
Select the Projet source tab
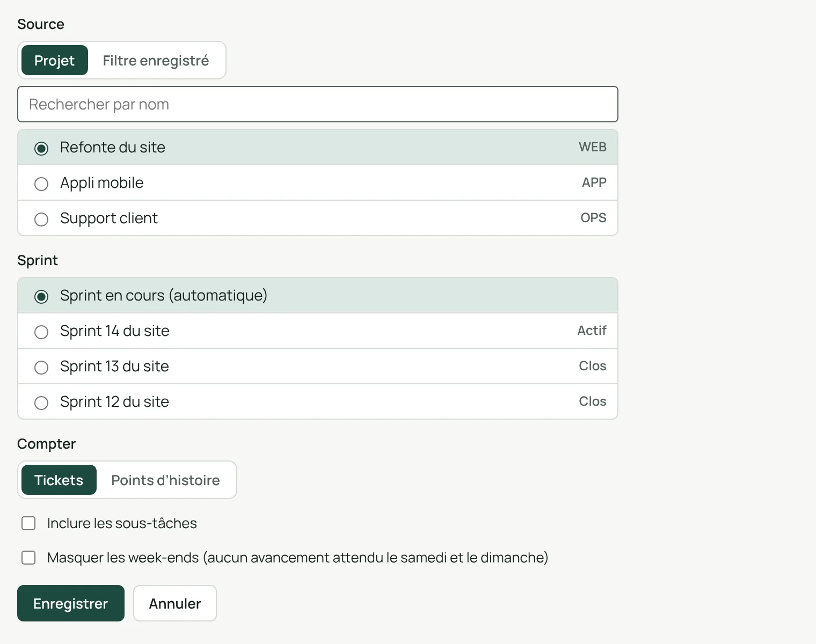(x=55, y=60)
